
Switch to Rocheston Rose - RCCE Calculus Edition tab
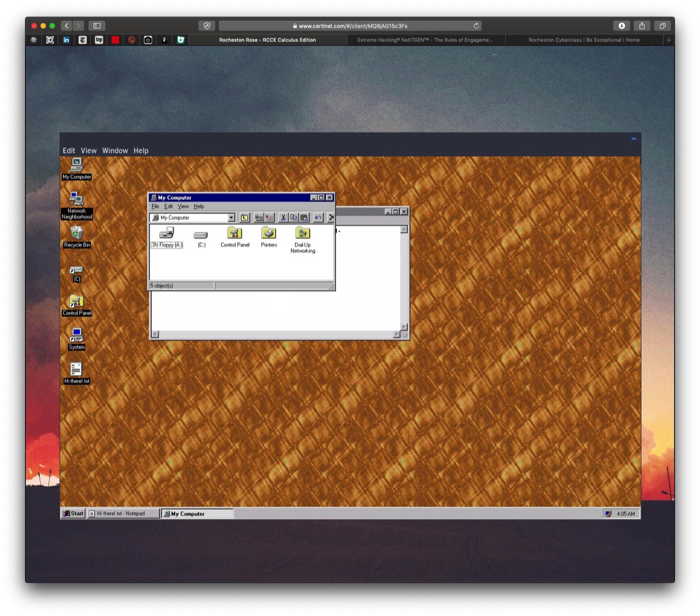point(268,40)
